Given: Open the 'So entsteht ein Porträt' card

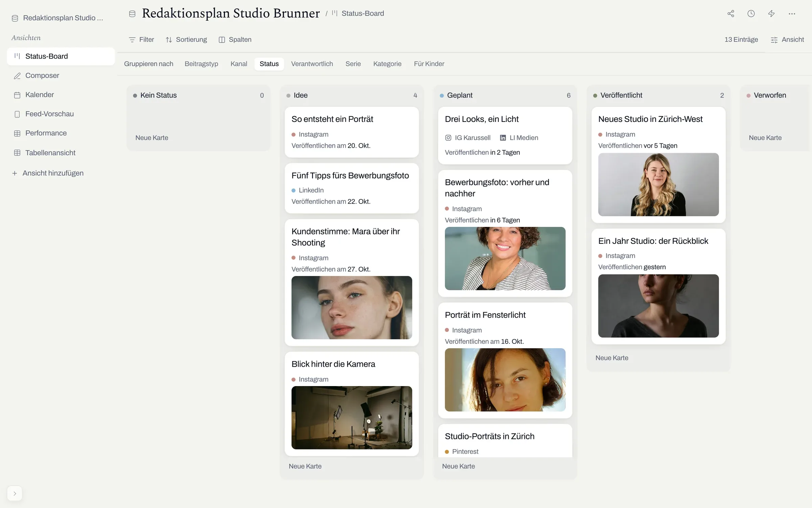Looking at the screenshot, I should [352, 132].
